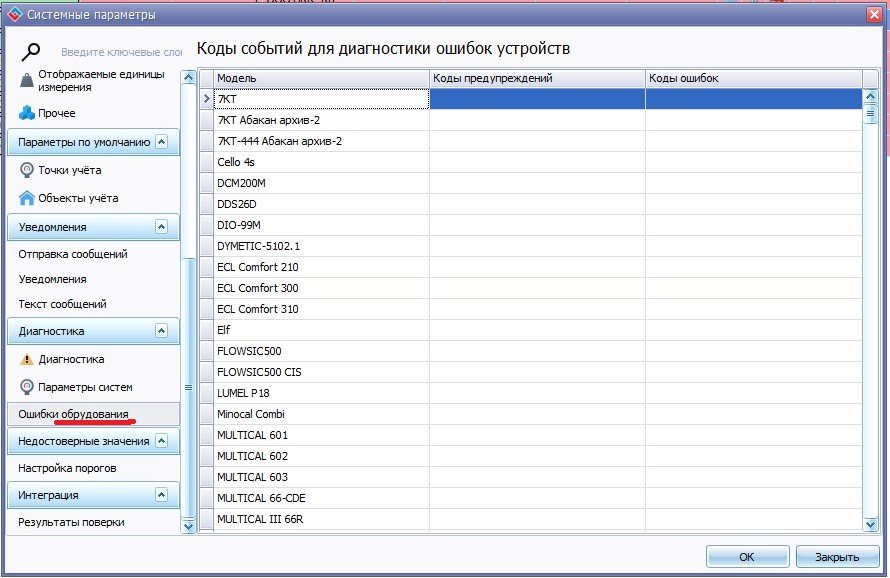Click the sidebar scrollbar thumb
The width and height of the screenshot is (890, 578).
click(188, 387)
